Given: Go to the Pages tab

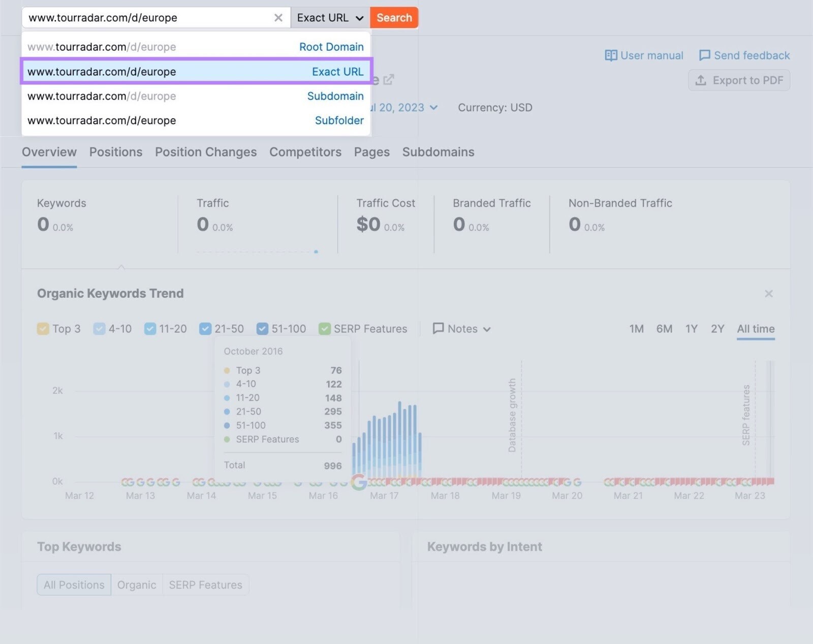Looking at the screenshot, I should click(372, 152).
